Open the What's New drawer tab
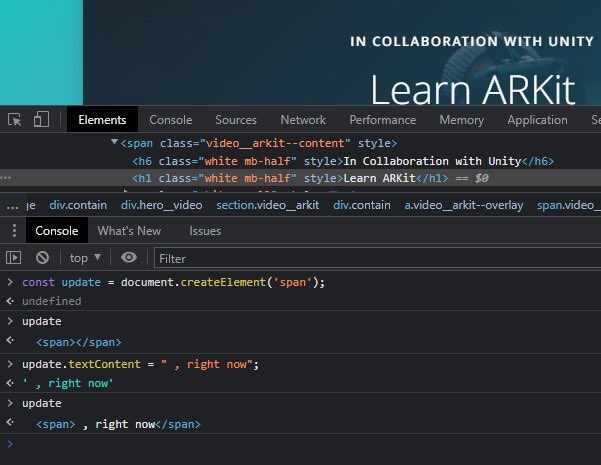The width and height of the screenshot is (601, 465). [129, 230]
